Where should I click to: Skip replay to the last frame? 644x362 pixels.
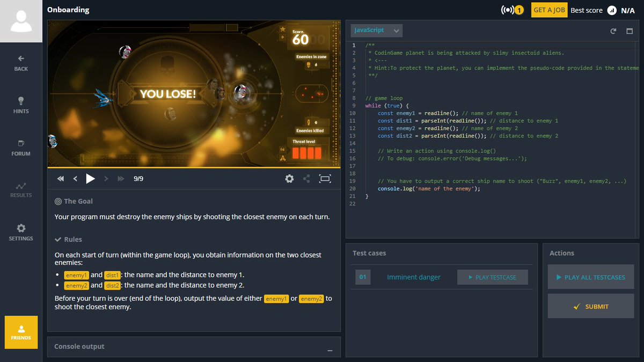click(121, 179)
